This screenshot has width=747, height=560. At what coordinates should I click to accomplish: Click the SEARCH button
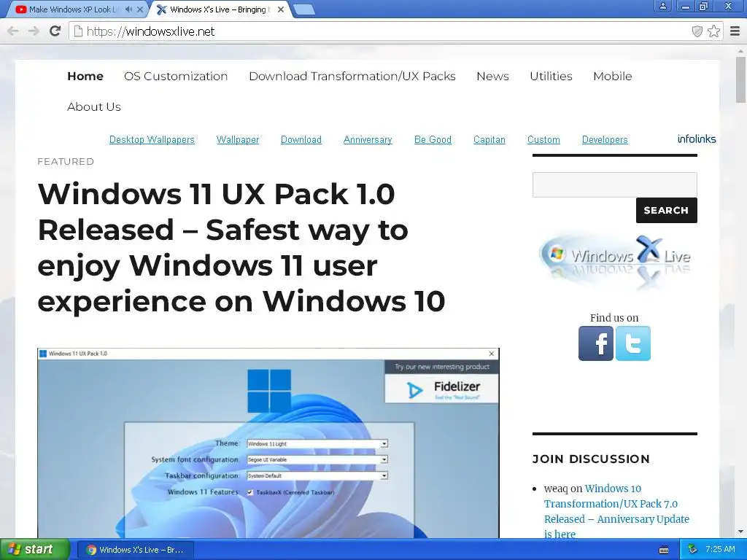[x=667, y=210]
